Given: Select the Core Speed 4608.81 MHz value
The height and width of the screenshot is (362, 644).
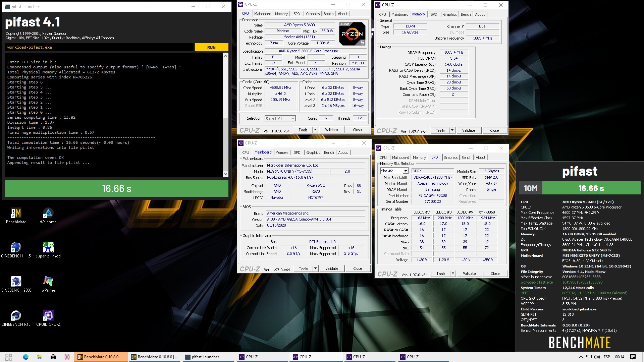Looking at the screenshot, I should (x=280, y=88).
